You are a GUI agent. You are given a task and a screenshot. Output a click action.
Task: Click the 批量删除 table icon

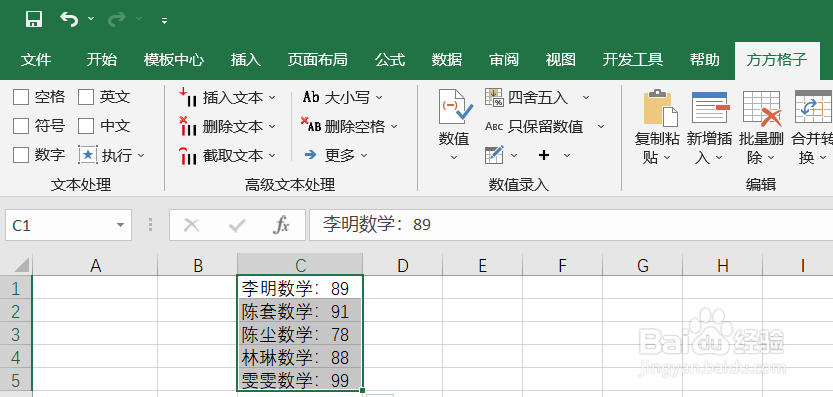pyautogui.click(x=762, y=108)
